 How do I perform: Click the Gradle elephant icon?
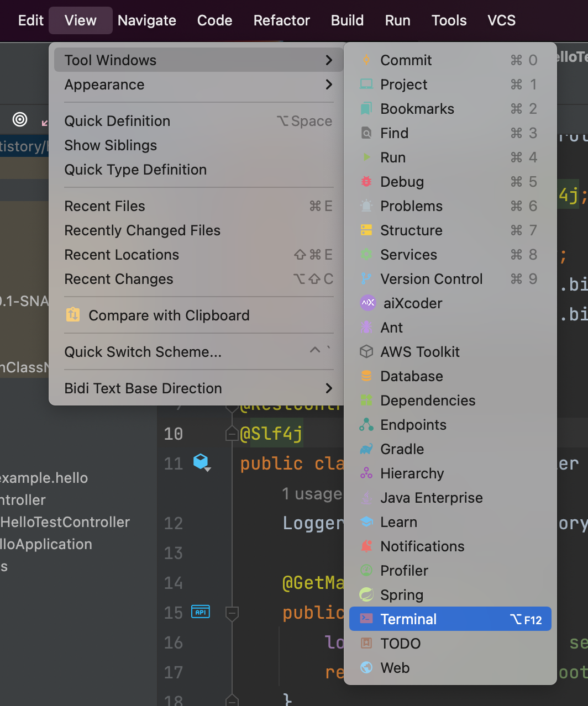click(366, 449)
